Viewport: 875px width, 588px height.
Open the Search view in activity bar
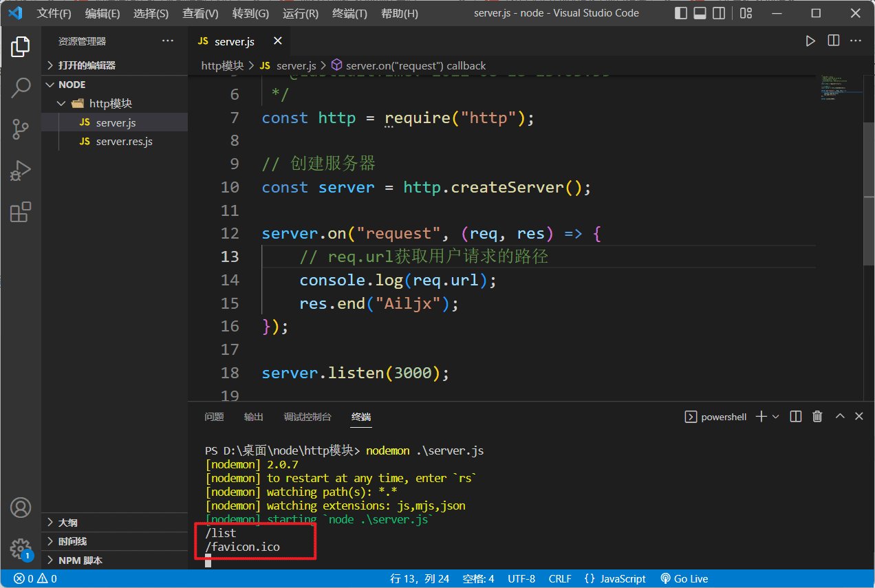pos(21,87)
